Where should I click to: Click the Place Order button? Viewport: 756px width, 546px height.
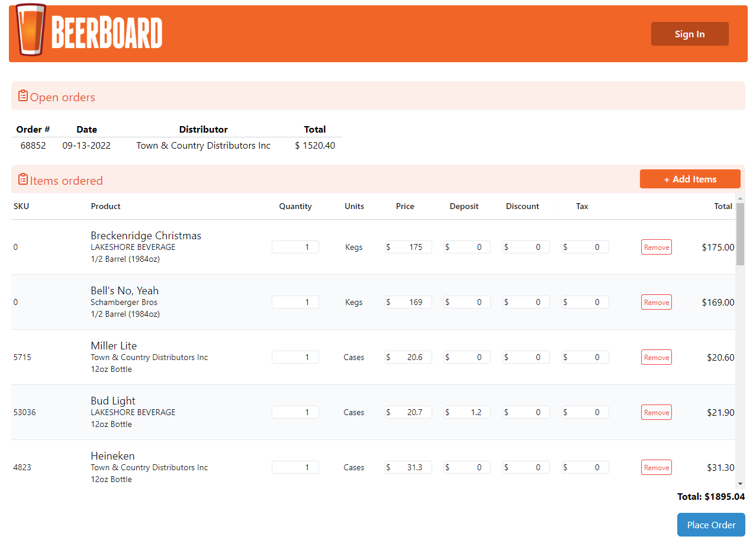710,525
